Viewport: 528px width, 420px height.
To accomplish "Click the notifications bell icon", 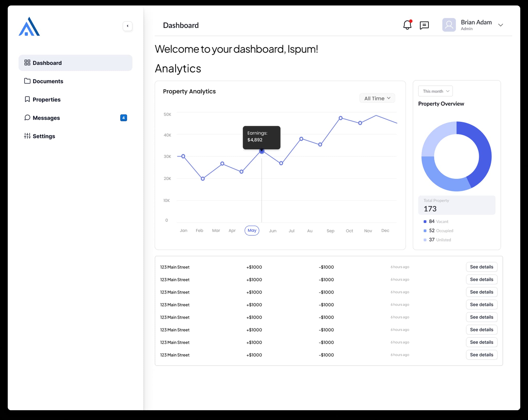I will [407, 25].
